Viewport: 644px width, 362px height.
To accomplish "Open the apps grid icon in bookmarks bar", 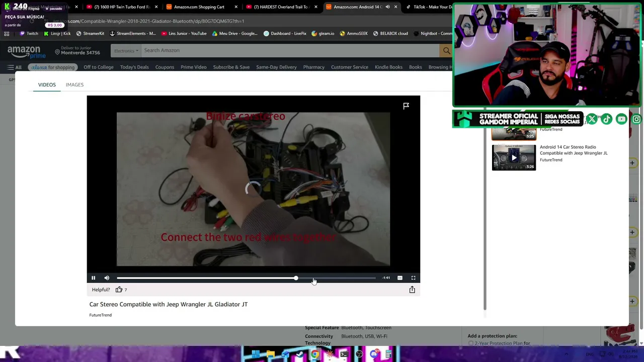I will 7,34.
